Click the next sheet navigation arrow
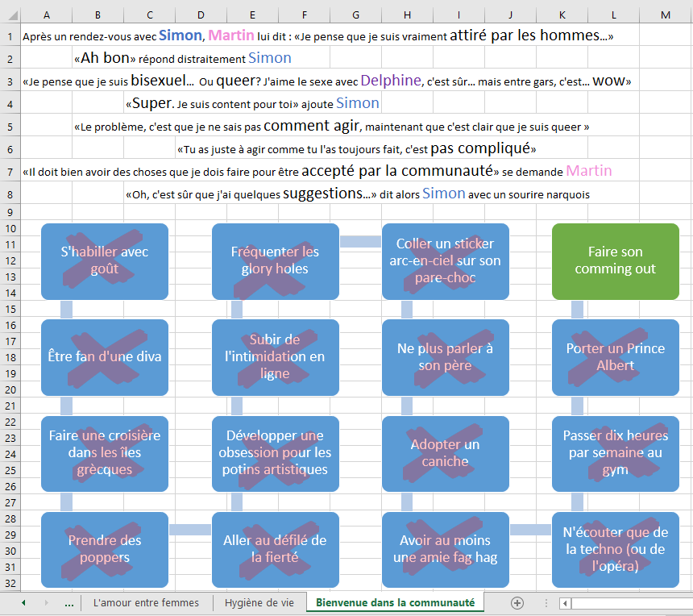693x616 pixels. pyautogui.click(x=46, y=602)
